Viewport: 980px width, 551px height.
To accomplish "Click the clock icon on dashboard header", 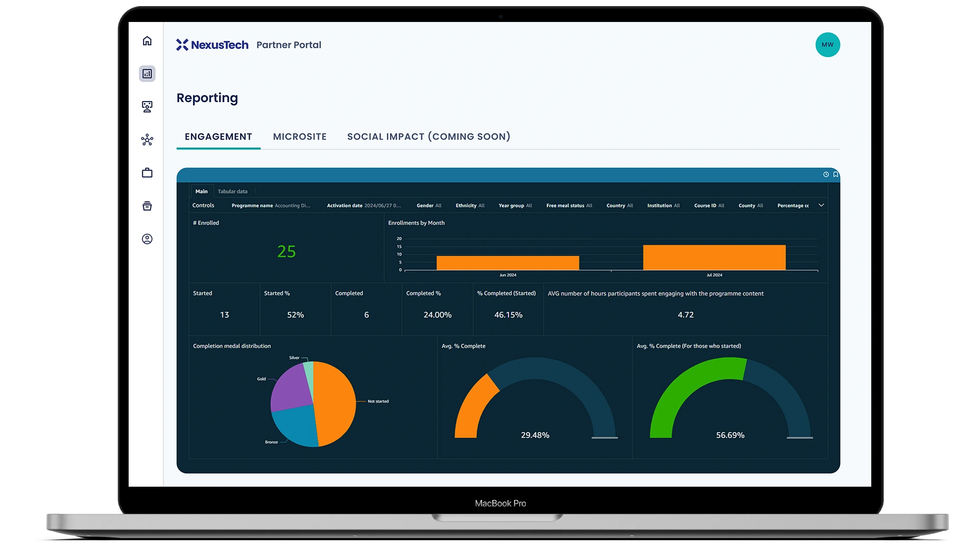I will pos(826,174).
